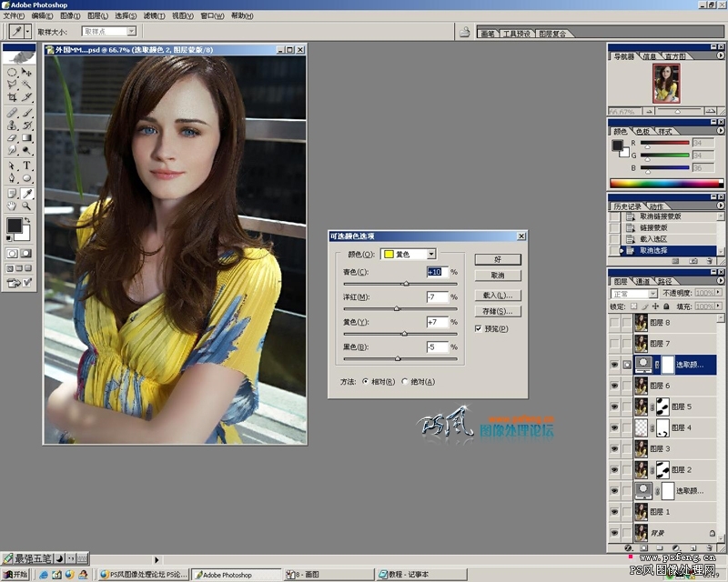This screenshot has width=728, height=582.
Task: Choose the 相对(R) method radio button
Action: click(x=366, y=382)
